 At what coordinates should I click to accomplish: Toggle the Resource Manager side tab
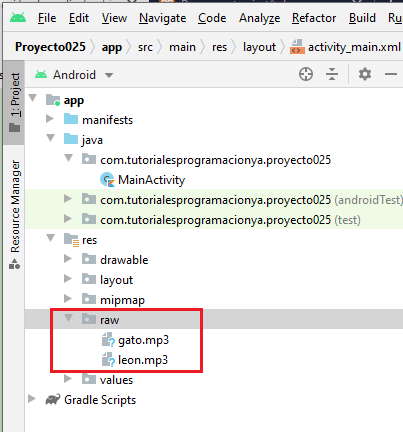pos(15,214)
